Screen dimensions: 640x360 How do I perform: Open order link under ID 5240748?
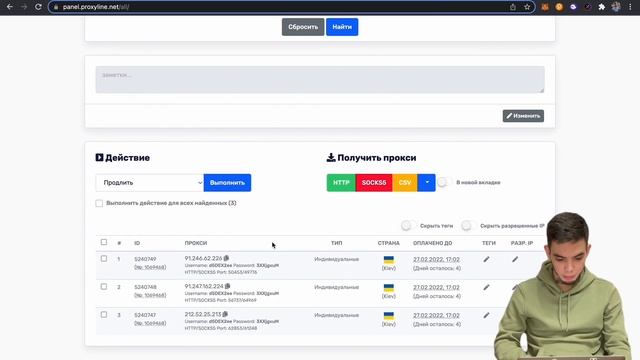click(x=150, y=295)
